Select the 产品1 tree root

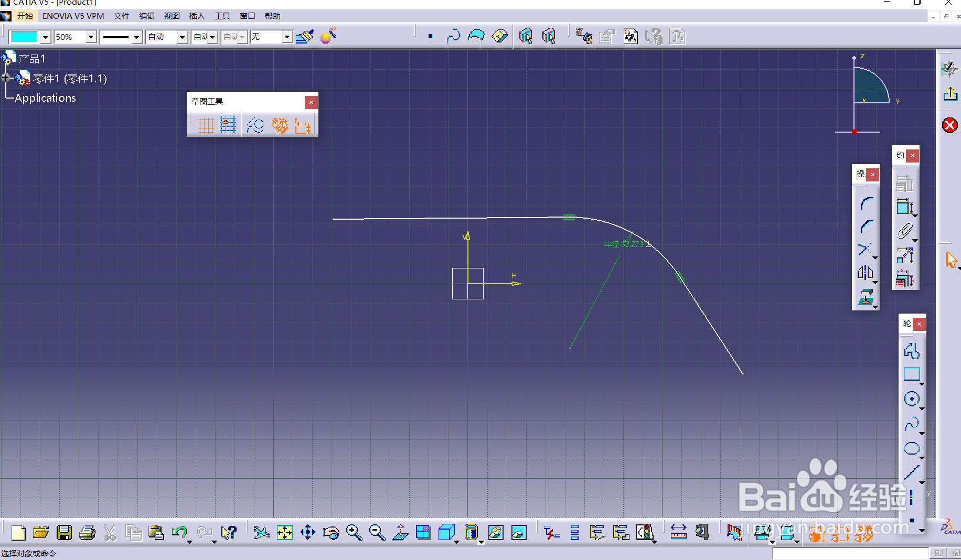pos(32,59)
